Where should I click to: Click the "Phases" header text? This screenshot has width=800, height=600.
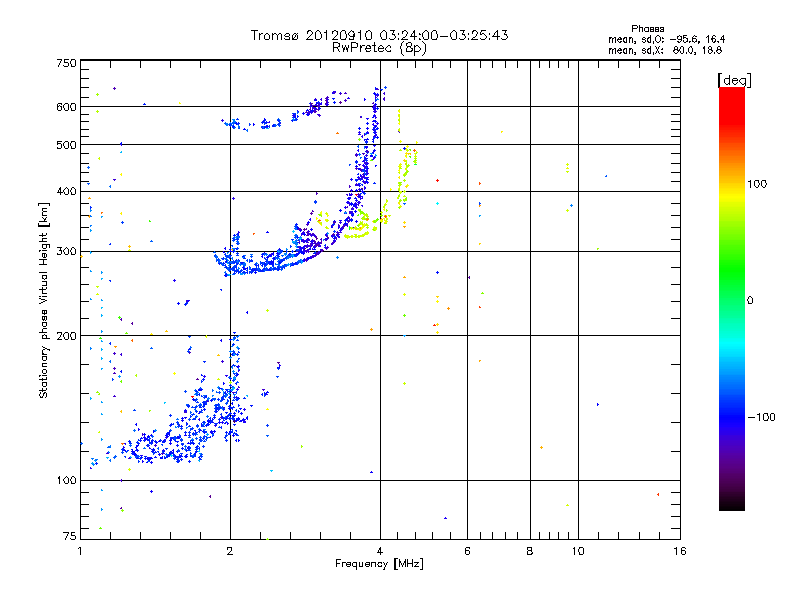[647, 29]
